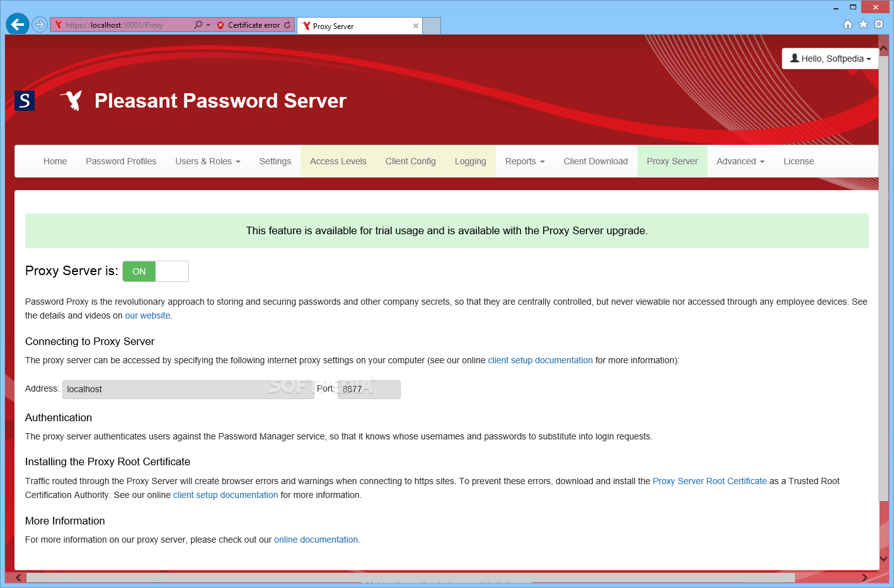Image resolution: width=894 pixels, height=588 pixels.
Task: Follow the 'our website' link
Action: [x=148, y=315]
